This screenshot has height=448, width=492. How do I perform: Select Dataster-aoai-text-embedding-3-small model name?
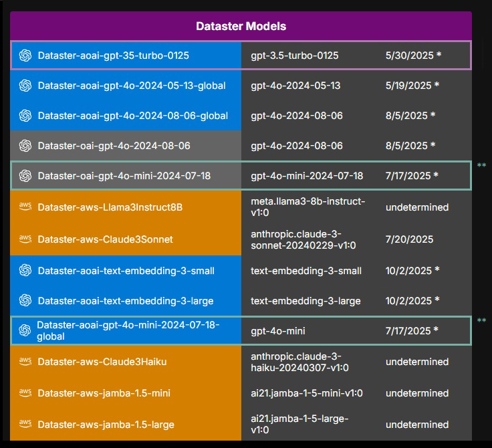click(126, 271)
